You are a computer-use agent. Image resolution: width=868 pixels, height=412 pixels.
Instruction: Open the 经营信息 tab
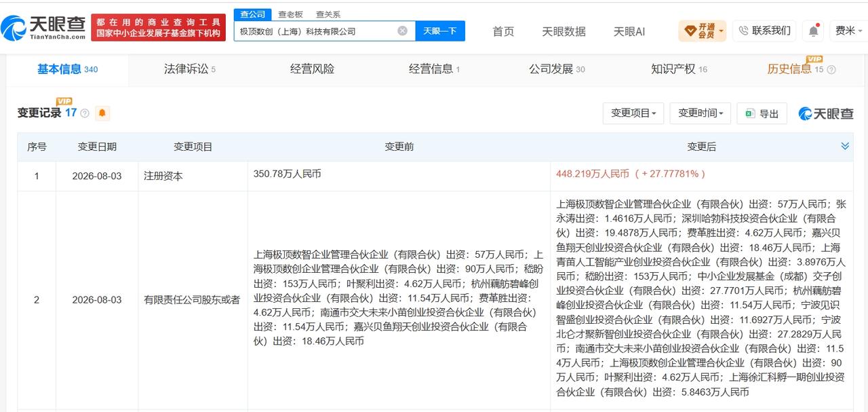click(435, 69)
